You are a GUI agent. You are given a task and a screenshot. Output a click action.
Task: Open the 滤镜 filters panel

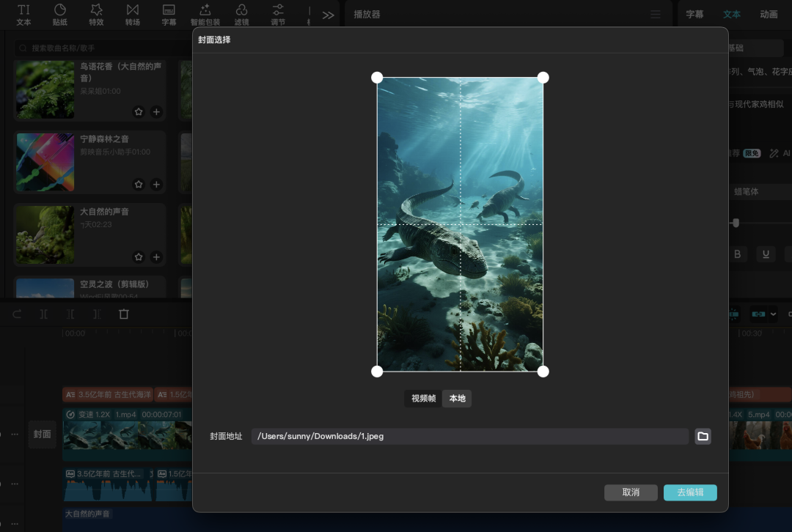pyautogui.click(x=241, y=14)
